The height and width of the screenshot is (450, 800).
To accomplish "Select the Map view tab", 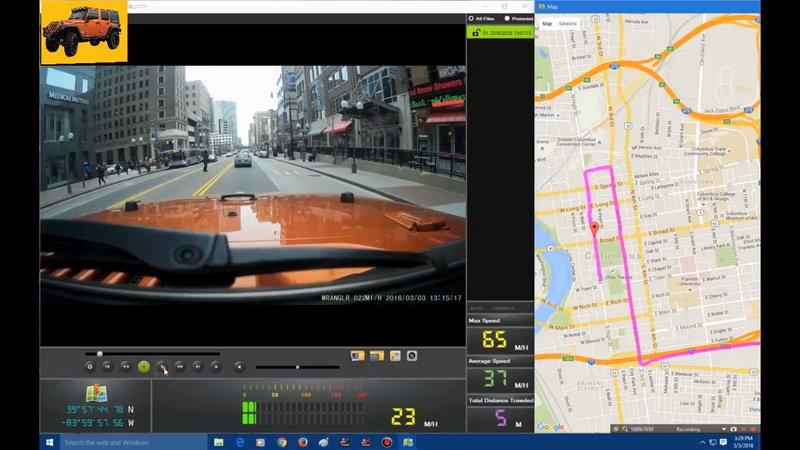I will pos(547,23).
